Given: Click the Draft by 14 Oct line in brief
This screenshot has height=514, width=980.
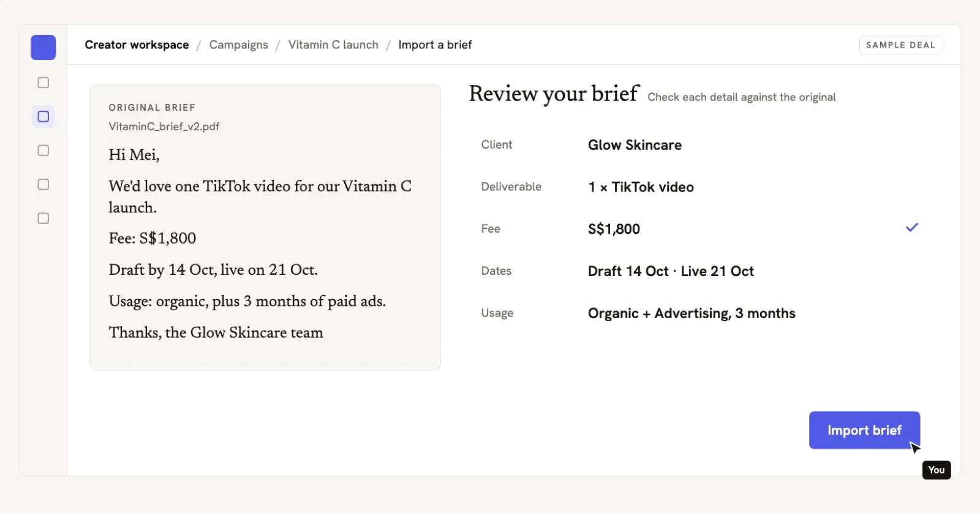Looking at the screenshot, I should pos(213,270).
